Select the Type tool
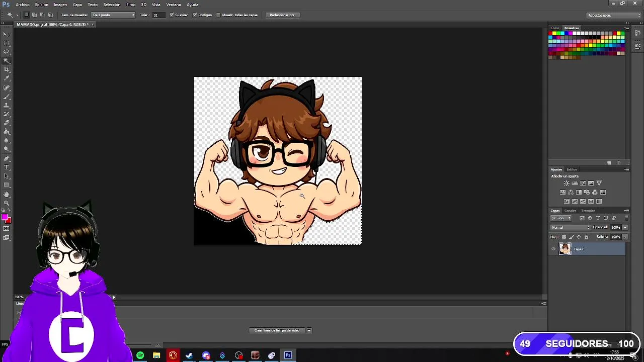The image size is (644, 362). [x=7, y=167]
